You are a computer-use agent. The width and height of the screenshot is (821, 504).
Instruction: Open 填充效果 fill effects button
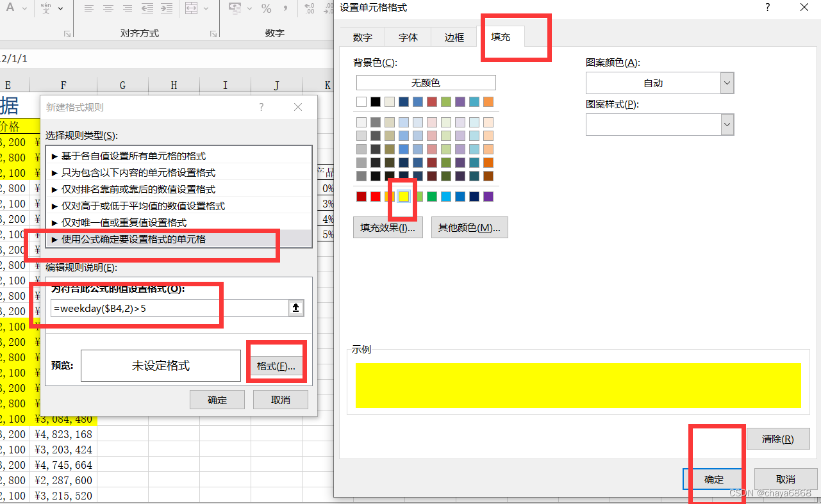tap(388, 227)
